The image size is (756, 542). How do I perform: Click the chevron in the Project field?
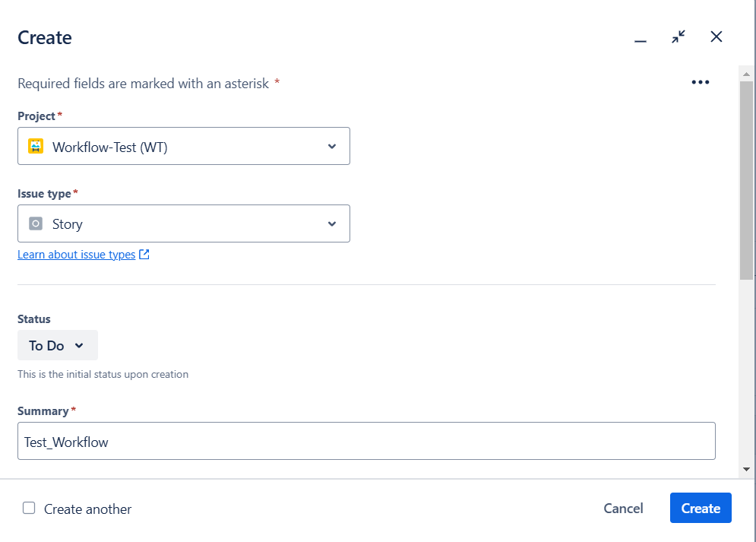[331, 147]
